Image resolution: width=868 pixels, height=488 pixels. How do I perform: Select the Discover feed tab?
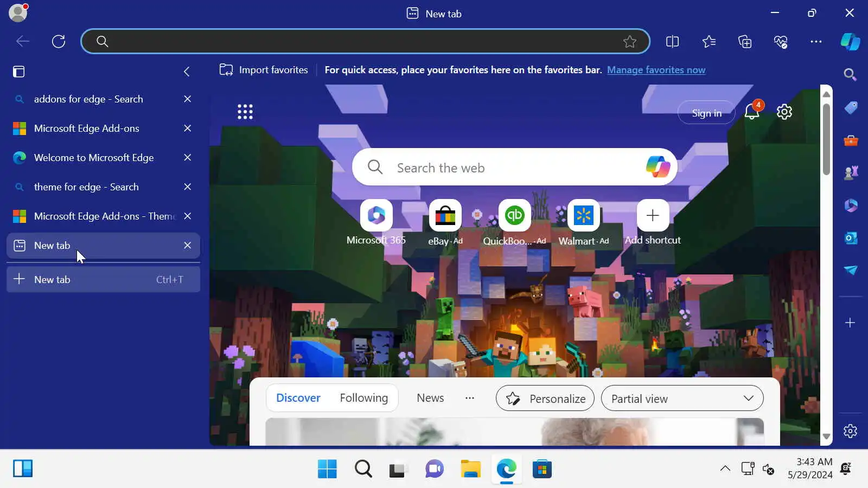click(298, 398)
